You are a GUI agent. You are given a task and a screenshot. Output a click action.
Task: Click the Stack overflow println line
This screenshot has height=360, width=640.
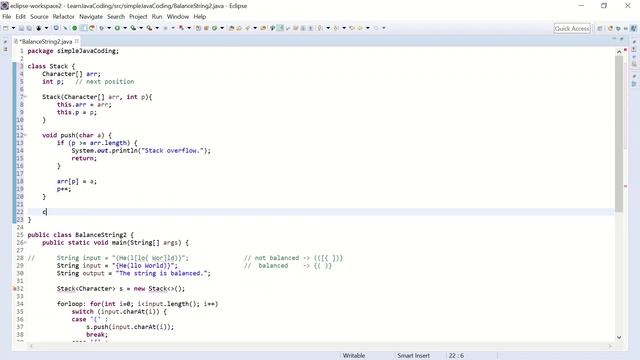coord(141,151)
